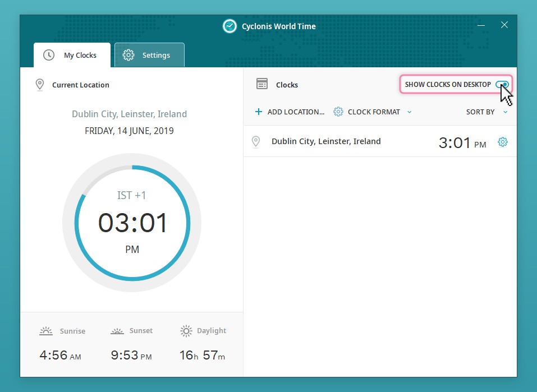537x392 pixels.
Task: Click the pin icon beside Dublin City row
Action: 256,142
